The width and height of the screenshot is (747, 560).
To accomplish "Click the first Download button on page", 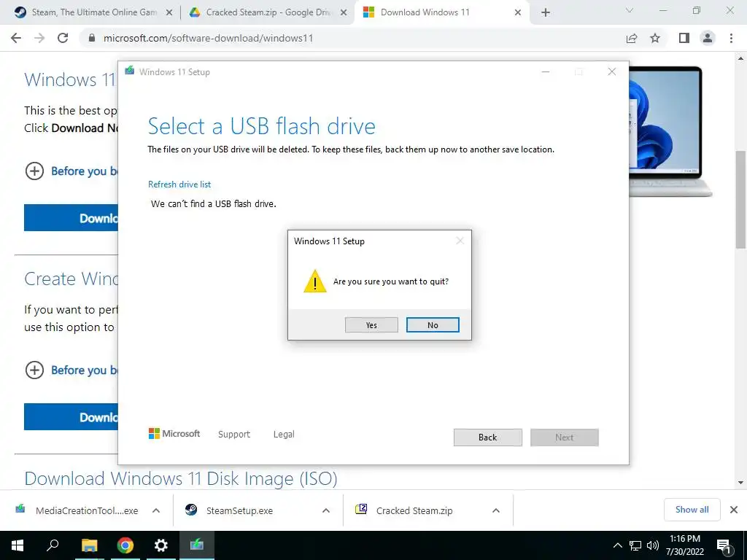I will [71, 217].
